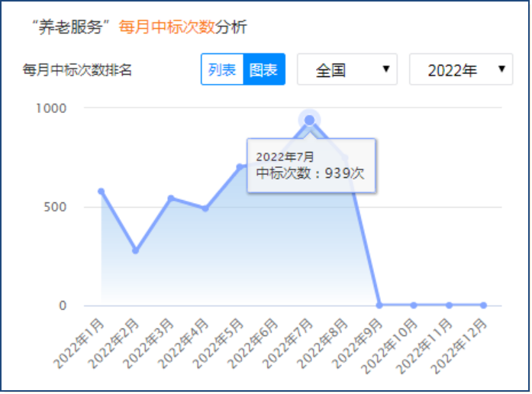The height and width of the screenshot is (394, 532).
Task: Click the January 2022 data point
Action: tap(101, 192)
